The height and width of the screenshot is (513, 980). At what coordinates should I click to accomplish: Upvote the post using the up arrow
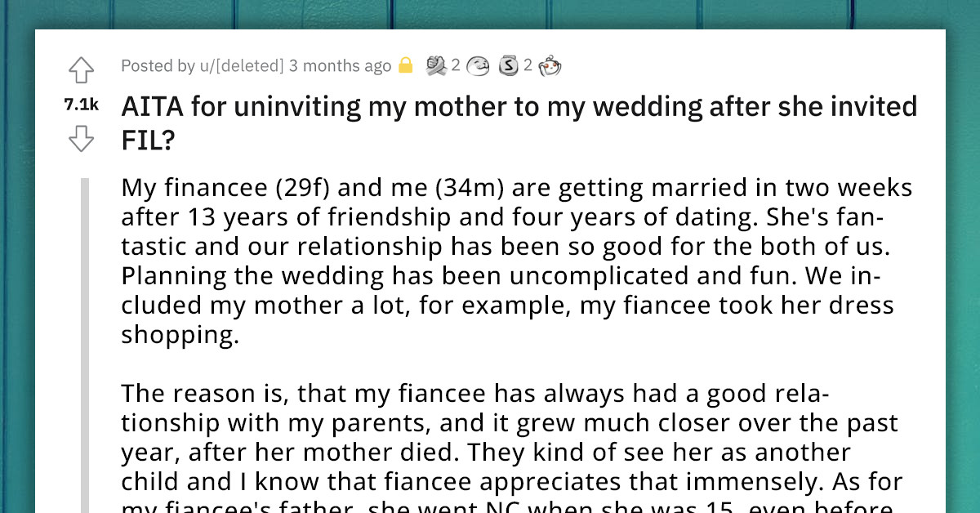click(x=80, y=71)
